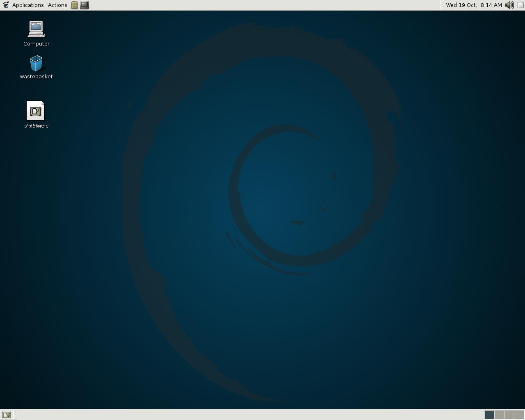Open the Actions menu
The image size is (525, 420).
(57, 5)
